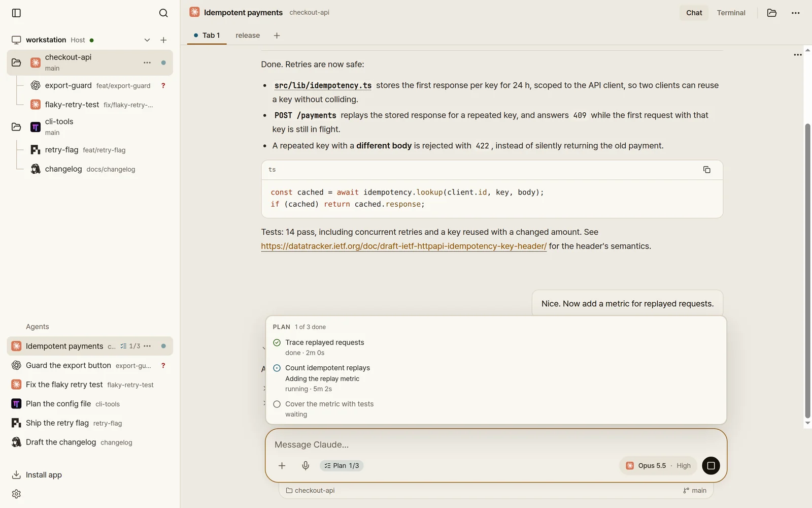The height and width of the screenshot is (508, 812).
Task: Toggle the Plan 1/3 chip
Action: (x=342, y=466)
